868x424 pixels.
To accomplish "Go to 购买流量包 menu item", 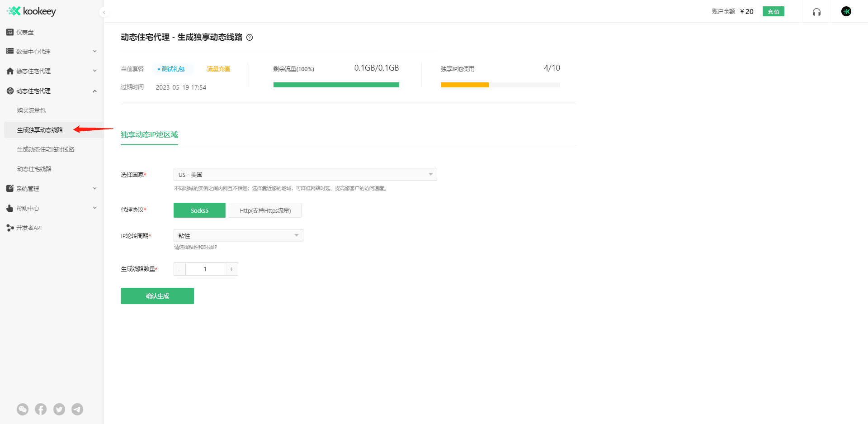I will tap(31, 110).
